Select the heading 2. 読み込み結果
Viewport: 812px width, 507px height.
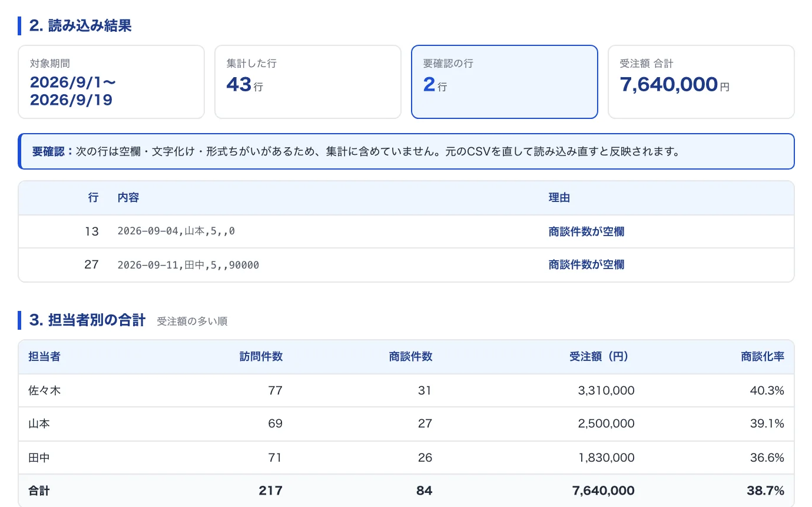point(80,26)
